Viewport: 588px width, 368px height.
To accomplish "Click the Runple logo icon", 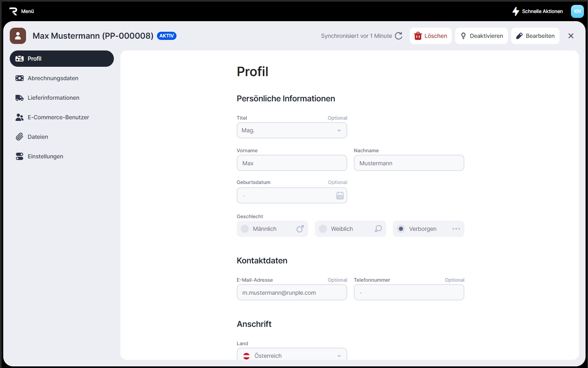I will pos(13,11).
